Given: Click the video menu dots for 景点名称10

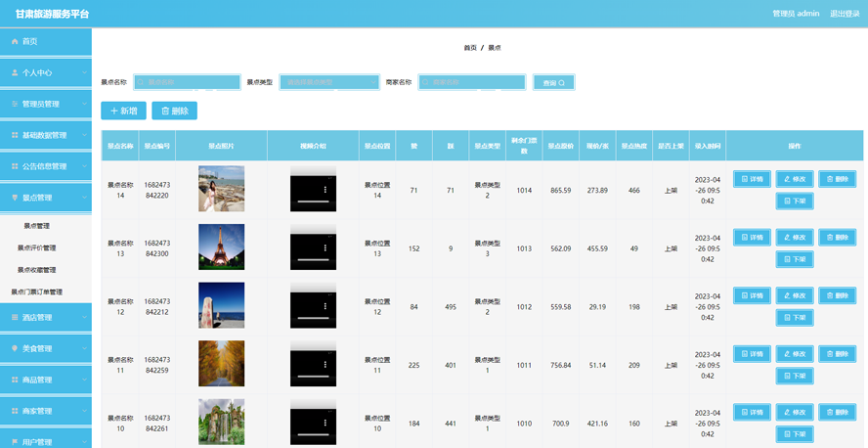Looking at the screenshot, I should pyautogui.click(x=325, y=423).
